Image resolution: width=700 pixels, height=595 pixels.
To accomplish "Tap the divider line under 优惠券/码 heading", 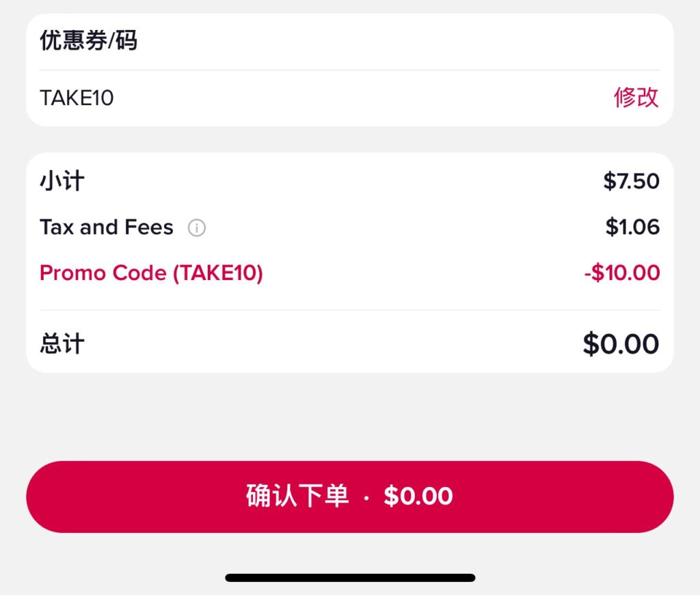I will click(x=350, y=70).
